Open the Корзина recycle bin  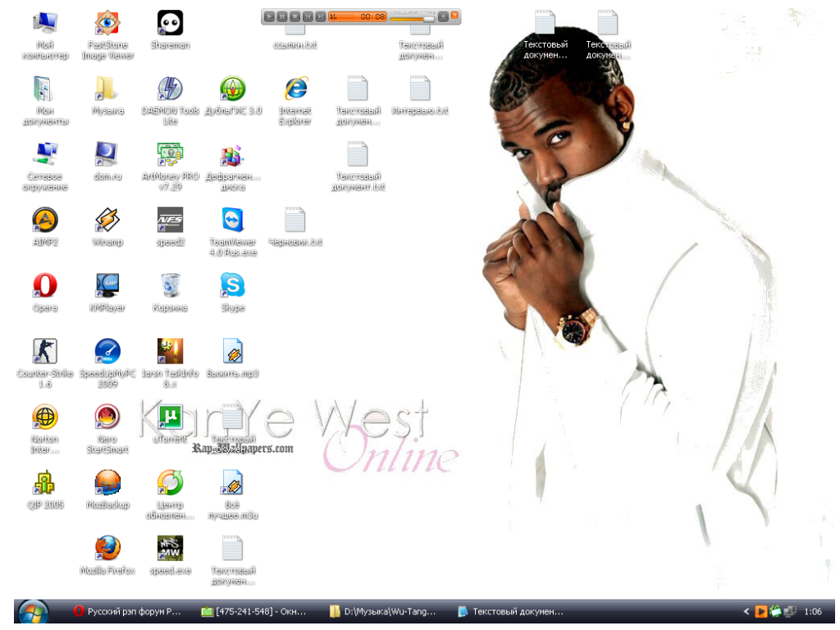pyautogui.click(x=171, y=293)
